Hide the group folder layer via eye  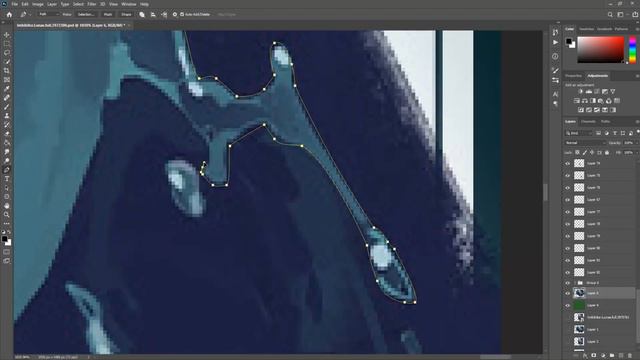567,283
